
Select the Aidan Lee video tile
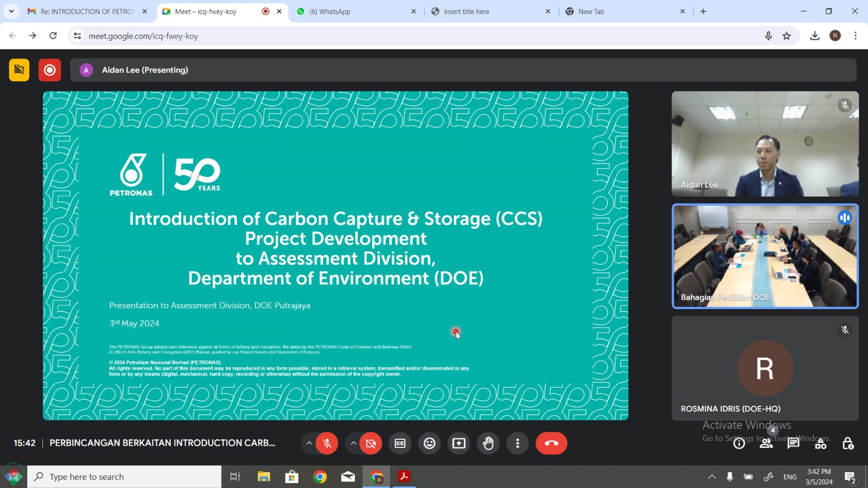pos(765,144)
